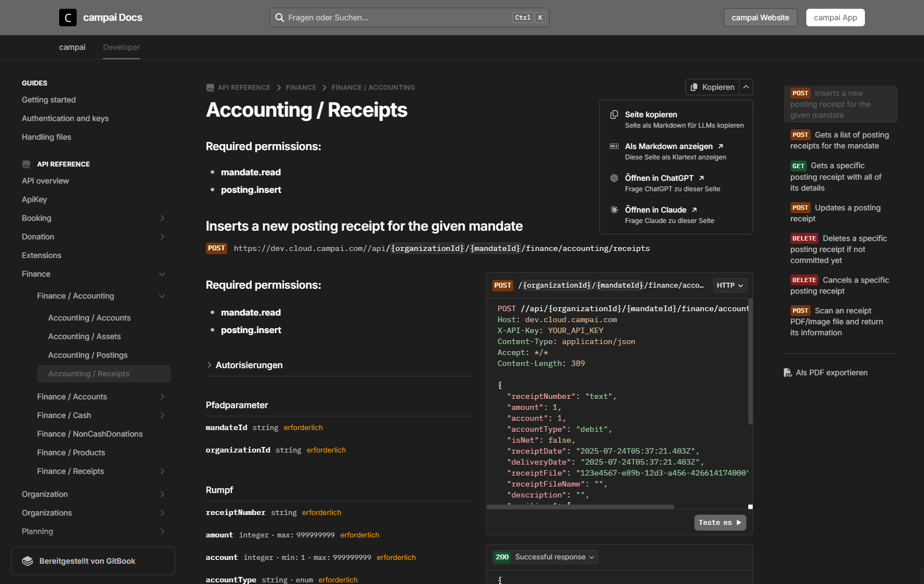Jump to Updates a posting receipt section

[x=841, y=213]
